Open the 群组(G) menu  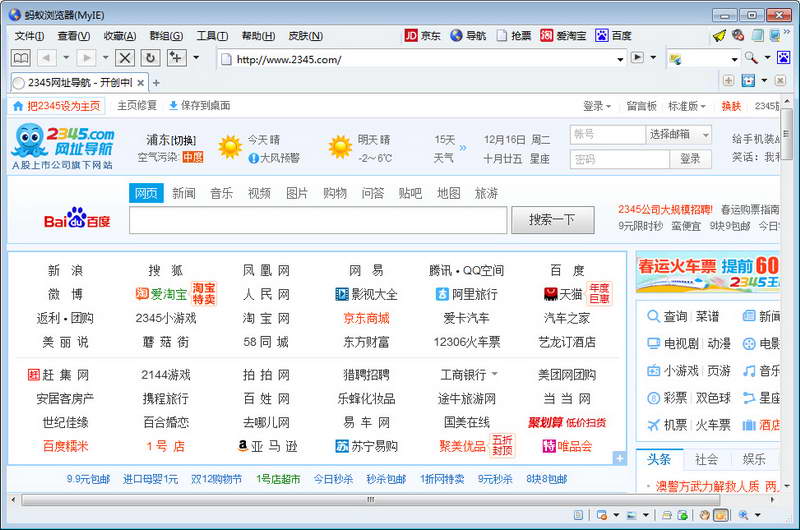(166, 36)
